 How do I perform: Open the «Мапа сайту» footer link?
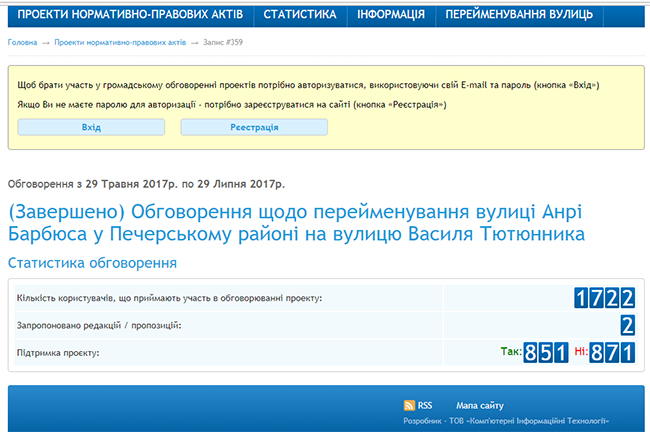pos(480,405)
